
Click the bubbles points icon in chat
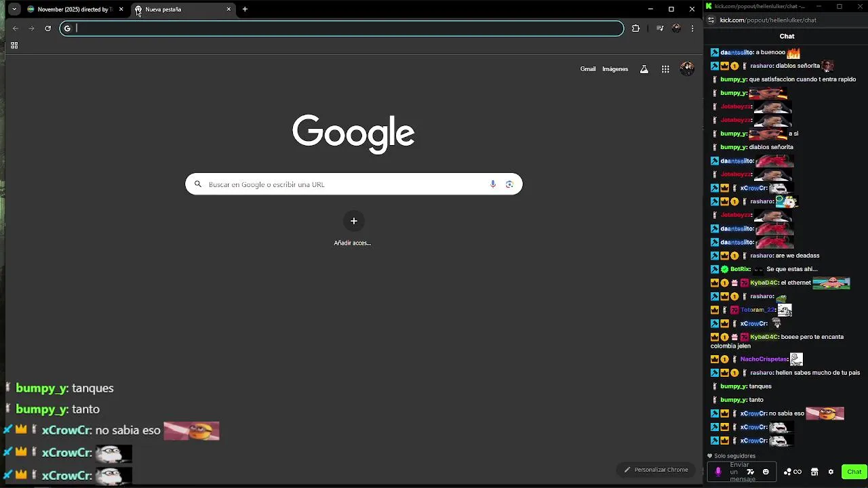pyautogui.click(x=787, y=472)
